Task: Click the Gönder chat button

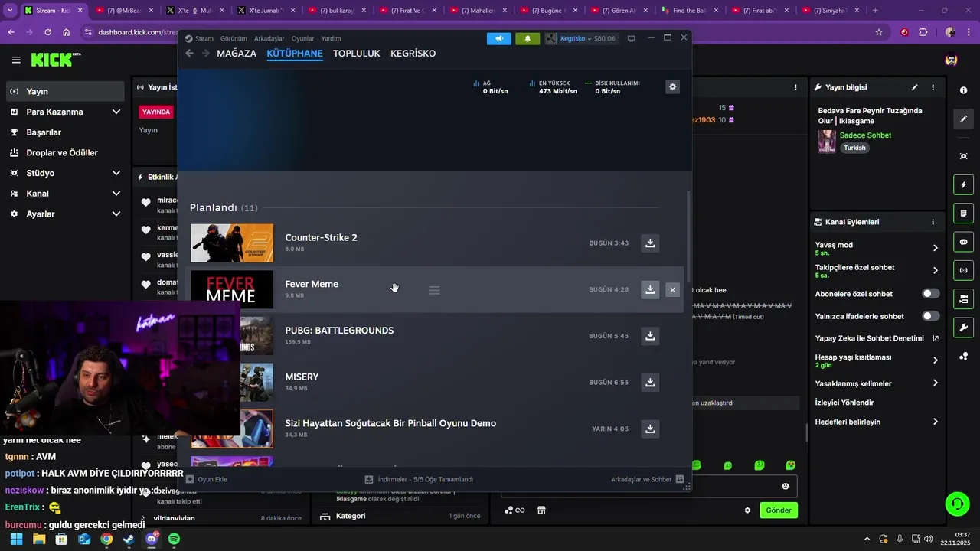Action: [x=779, y=510]
